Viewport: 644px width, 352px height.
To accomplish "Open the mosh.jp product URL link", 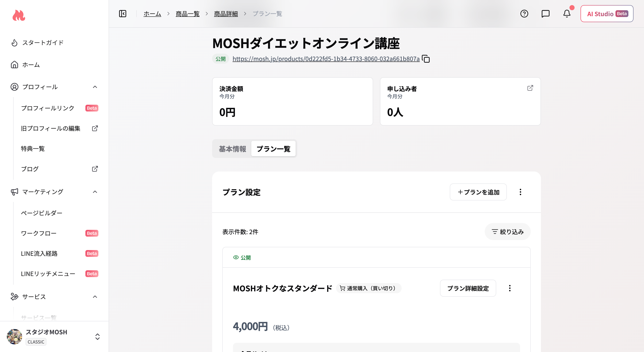I will point(326,59).
